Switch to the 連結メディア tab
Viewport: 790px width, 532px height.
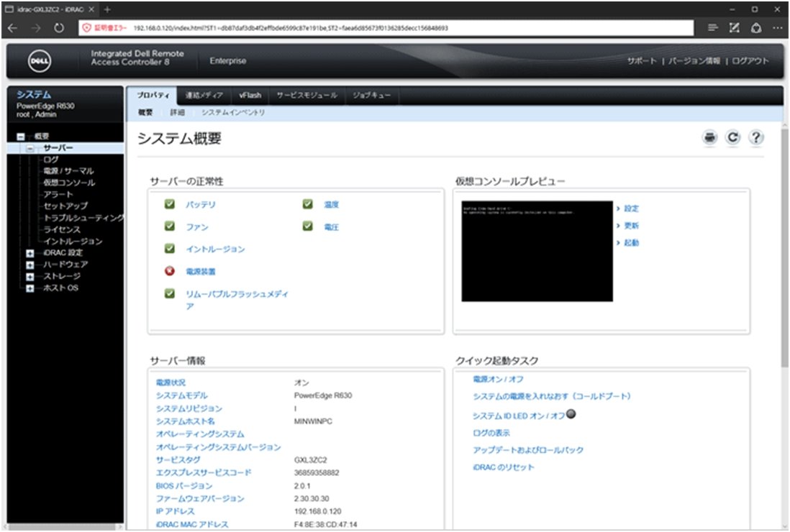point(204,95)
